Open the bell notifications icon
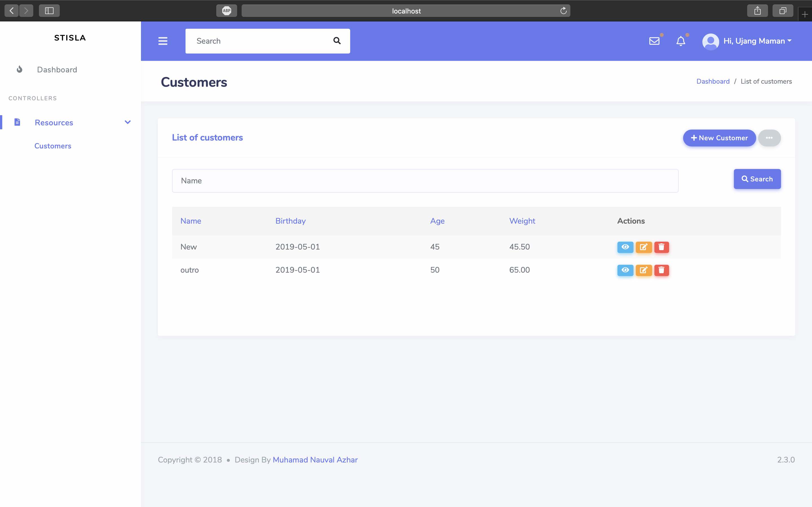The height and width of the screenshot is (507, 812). coord(680,41)
